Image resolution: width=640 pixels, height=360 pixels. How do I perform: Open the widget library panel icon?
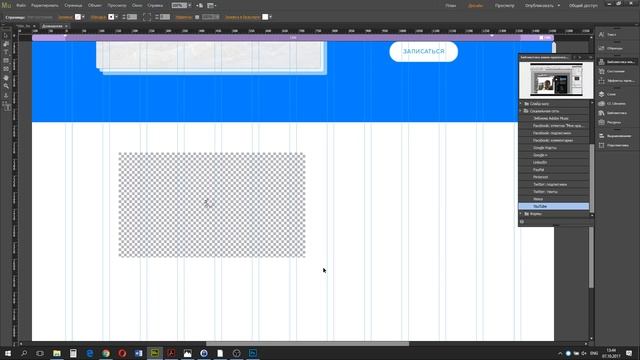point(602,62)
